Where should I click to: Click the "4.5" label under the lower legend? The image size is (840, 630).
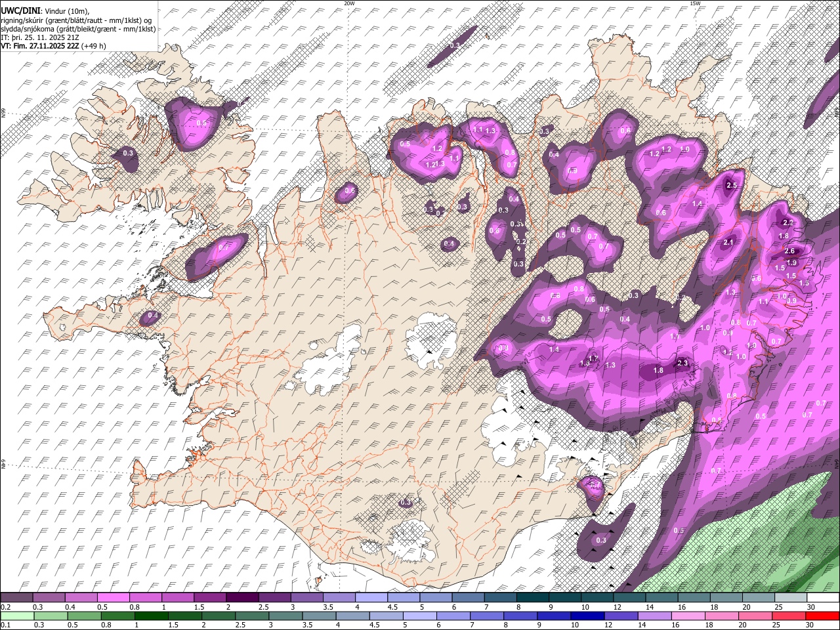[375, 625]
